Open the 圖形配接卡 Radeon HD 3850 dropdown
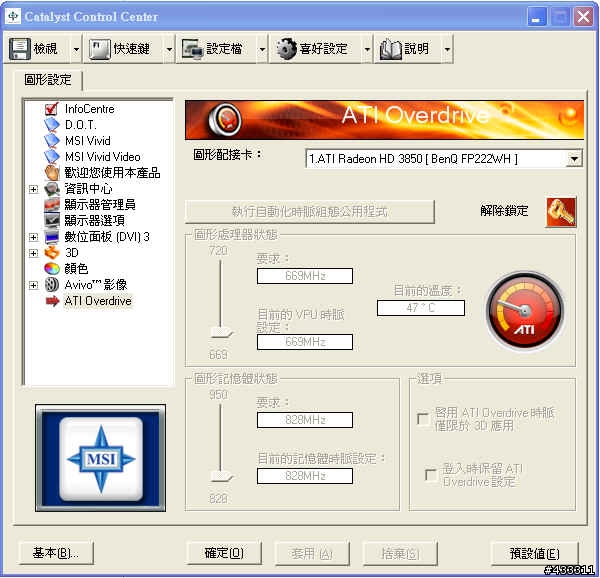This screenshot has height=578, width=600. (574, 159)
